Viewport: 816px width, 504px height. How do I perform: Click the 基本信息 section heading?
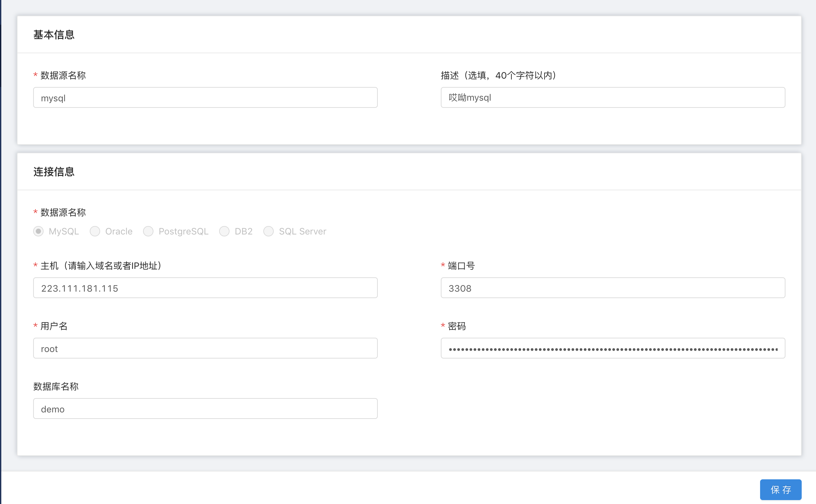(54, 35)
